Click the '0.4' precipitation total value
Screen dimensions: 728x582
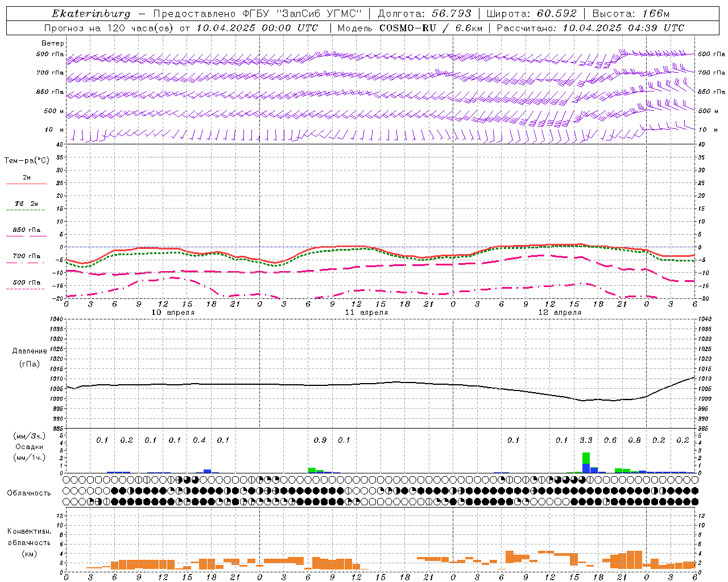(x=199, y=440)
